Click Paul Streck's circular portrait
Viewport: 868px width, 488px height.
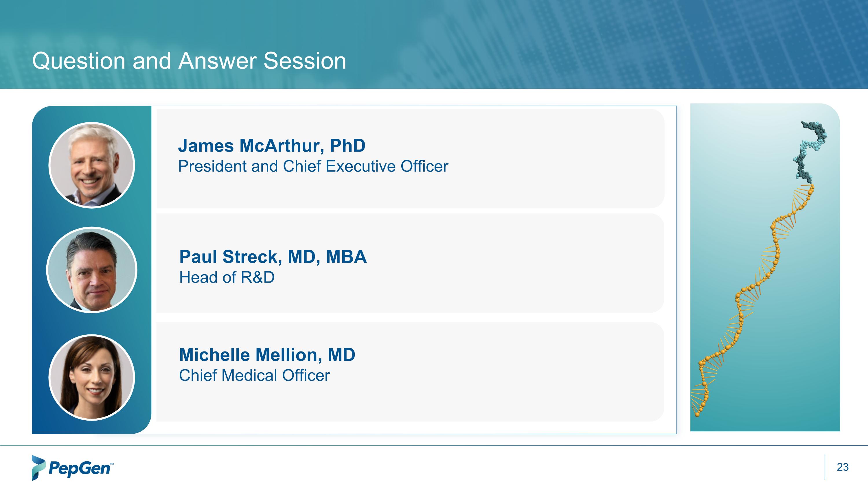coord(92,270)
